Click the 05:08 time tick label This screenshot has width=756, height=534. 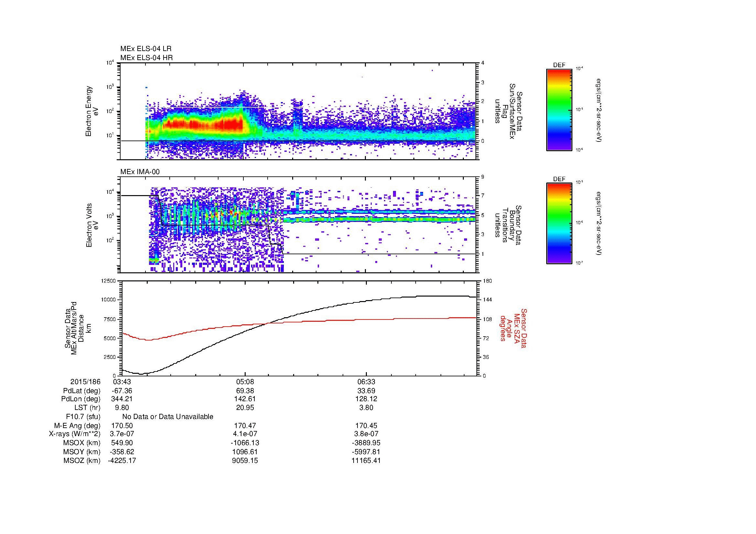click(x=245, y=382)
